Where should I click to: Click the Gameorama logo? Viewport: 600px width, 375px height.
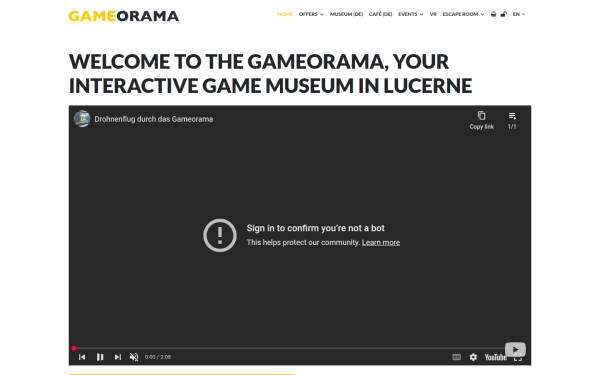tap(124, 16)
